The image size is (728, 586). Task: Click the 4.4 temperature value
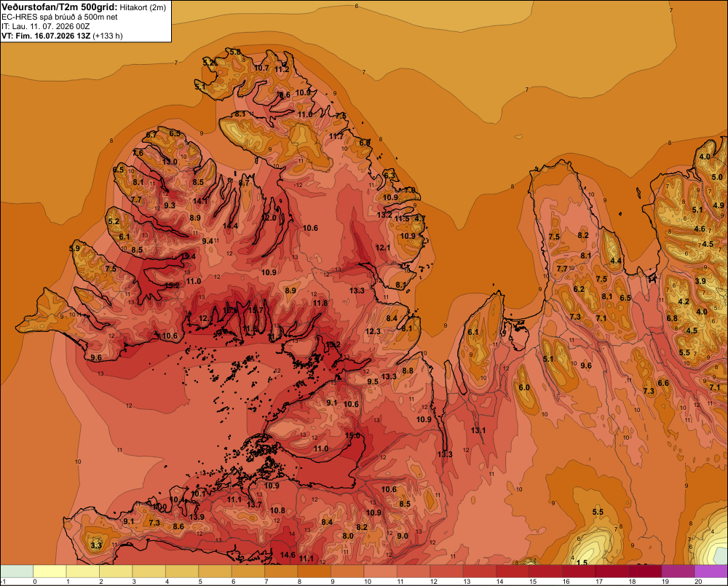click(x=616, y=261)
